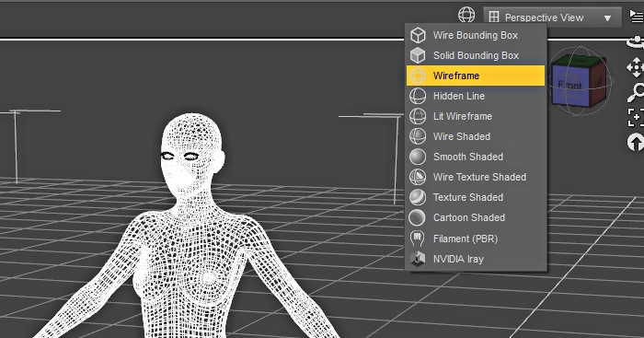This screenshot has height=338, width=644.
Task: Click the view cube Front face
Action: tap(570, 86)
